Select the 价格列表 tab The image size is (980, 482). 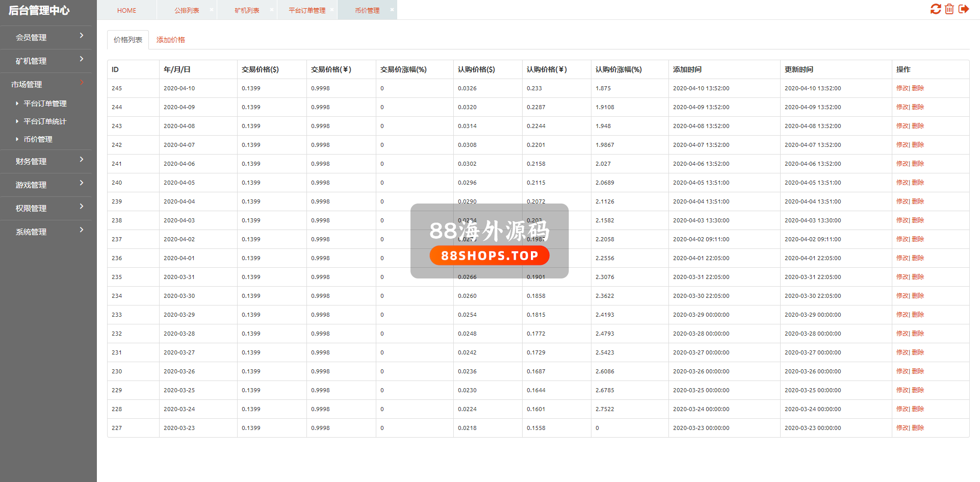click(128, 40)
